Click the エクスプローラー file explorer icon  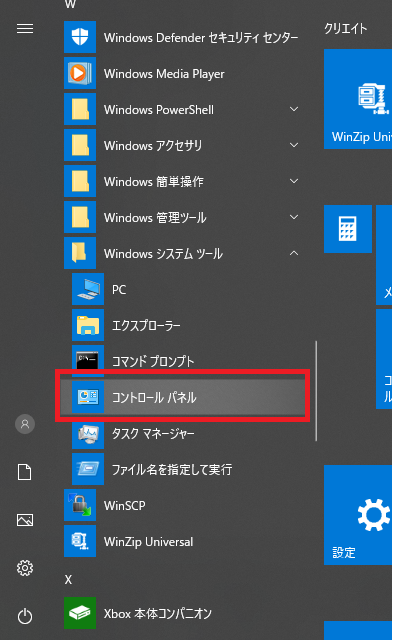tap(88, 326)
